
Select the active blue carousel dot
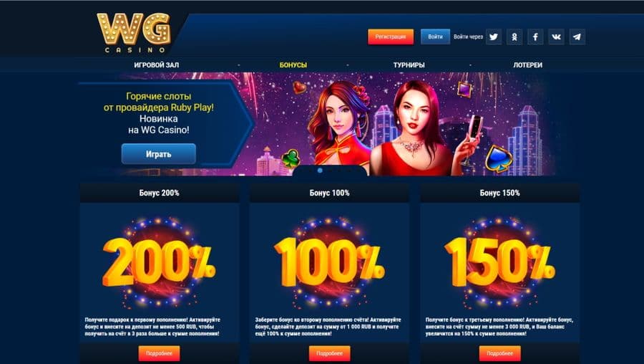(320, 171)
